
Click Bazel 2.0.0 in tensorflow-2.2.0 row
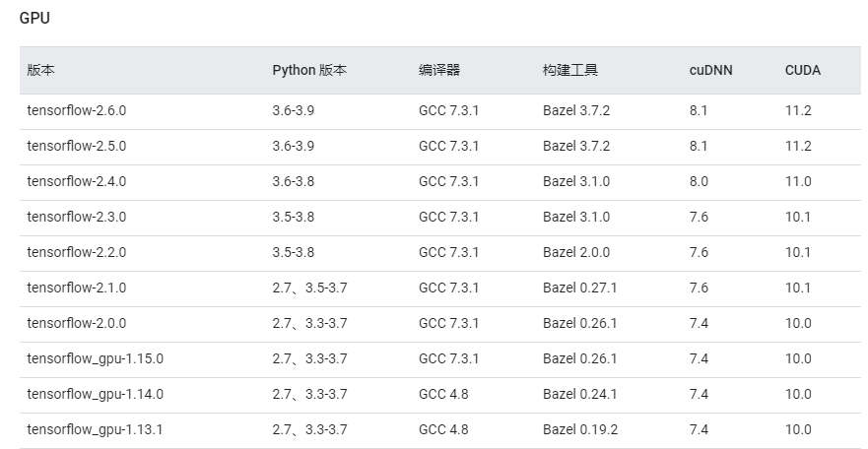(x=576, y=252)
